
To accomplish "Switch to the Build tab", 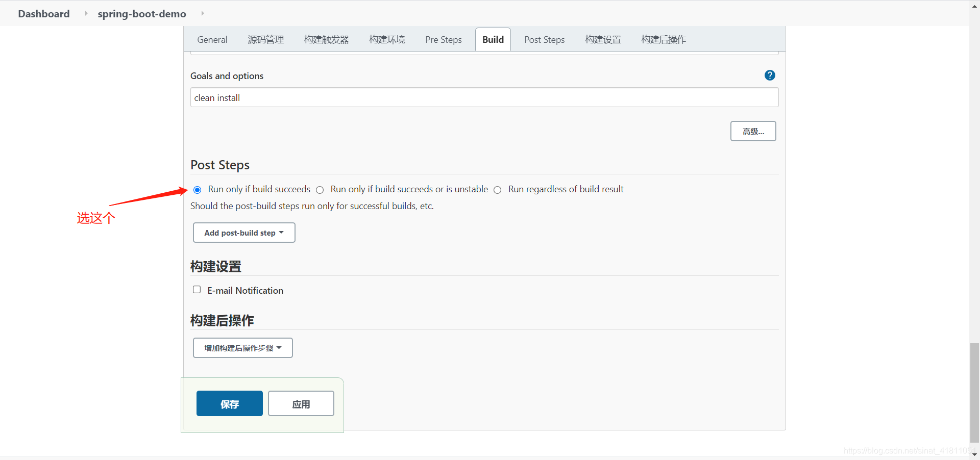I will click(x=493, y=40).
